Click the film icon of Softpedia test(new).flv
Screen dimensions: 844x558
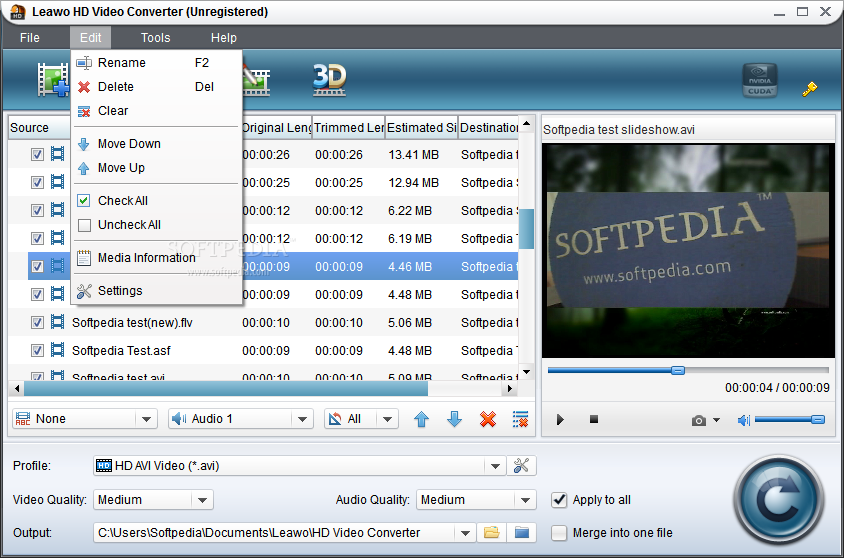(57, 322)
